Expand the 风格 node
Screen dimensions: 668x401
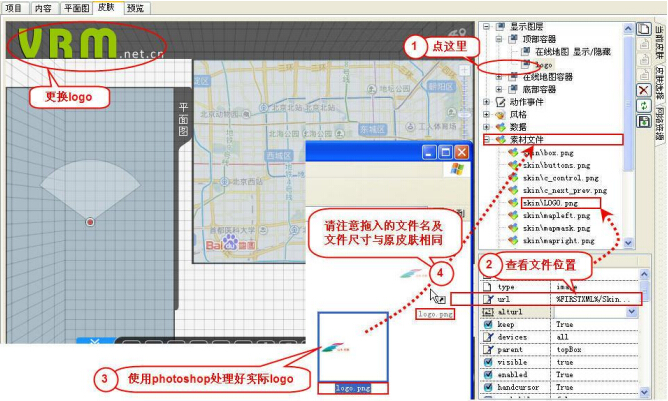pos(486,114)
